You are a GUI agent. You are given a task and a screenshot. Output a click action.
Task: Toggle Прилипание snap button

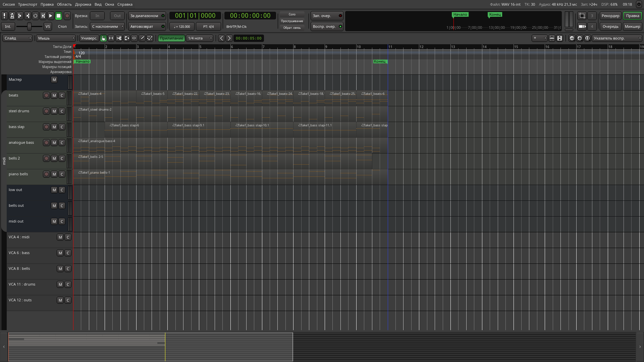(171, 38)
